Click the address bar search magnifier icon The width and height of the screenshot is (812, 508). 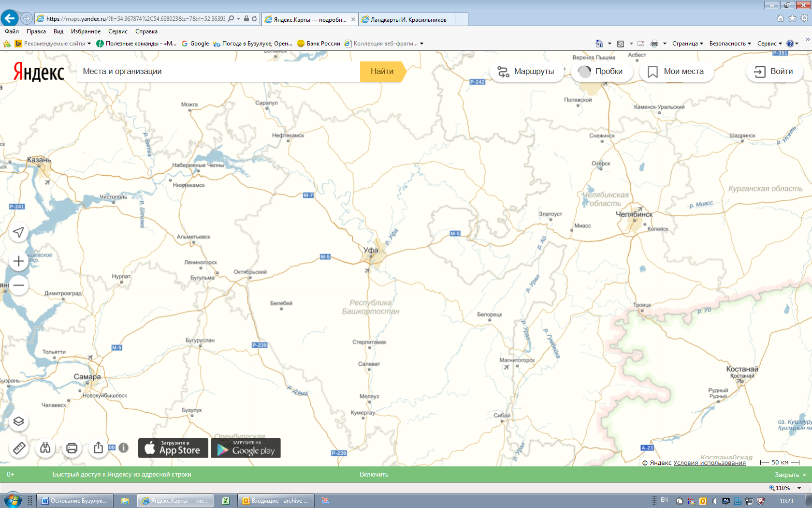[x=231, y=18]
